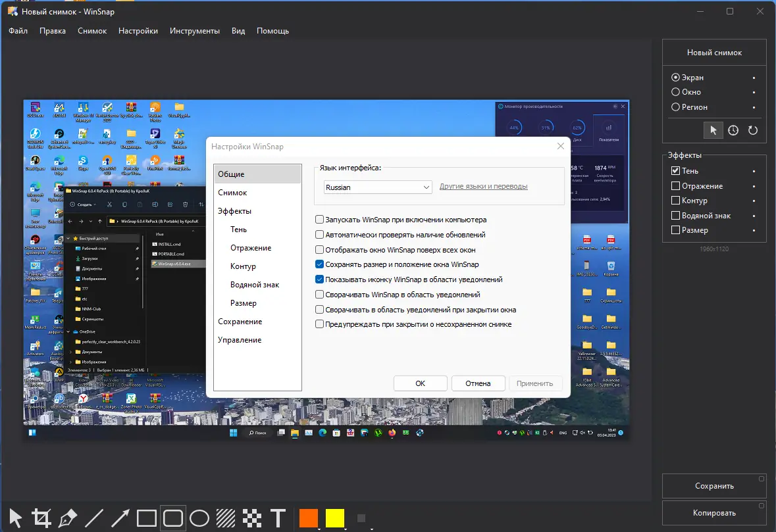Select the Rounded Rectangle tool

tap(172, 518)
